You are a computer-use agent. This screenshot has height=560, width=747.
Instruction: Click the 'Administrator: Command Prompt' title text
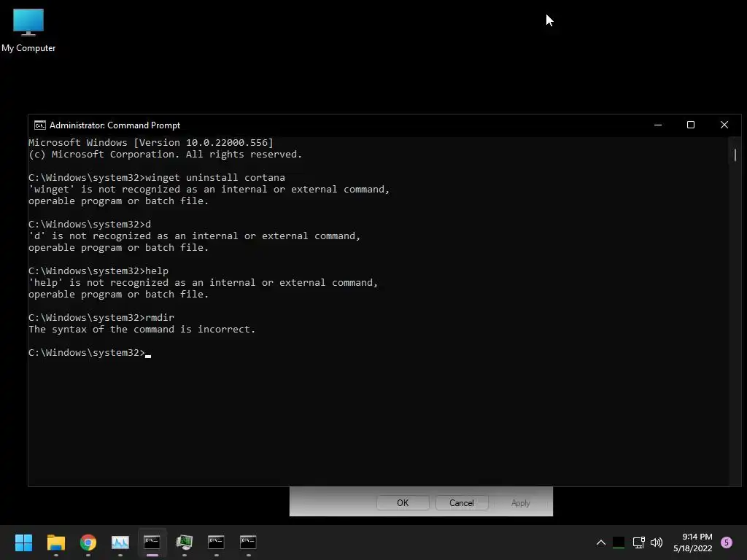[115, 125]
